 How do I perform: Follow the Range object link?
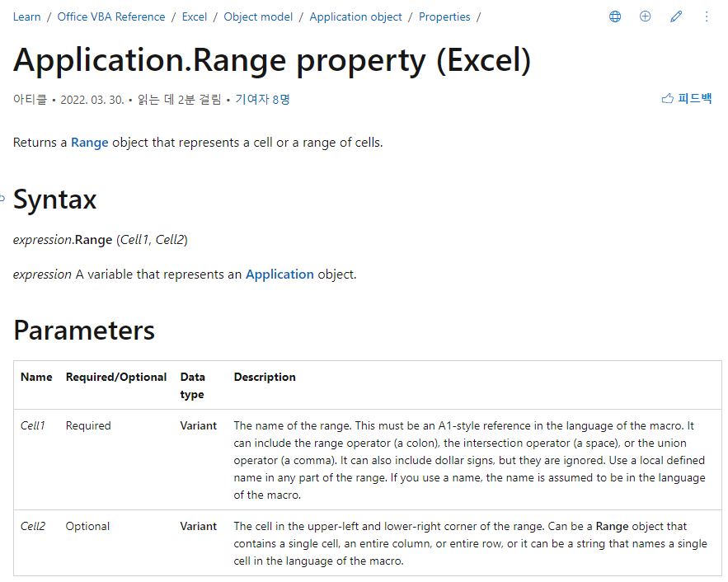point(89,142)
